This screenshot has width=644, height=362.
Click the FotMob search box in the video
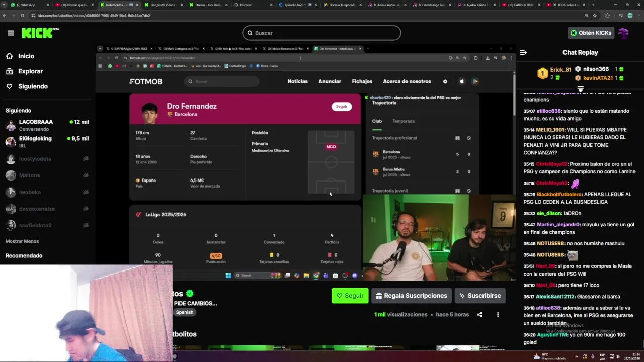coord(221,81)
